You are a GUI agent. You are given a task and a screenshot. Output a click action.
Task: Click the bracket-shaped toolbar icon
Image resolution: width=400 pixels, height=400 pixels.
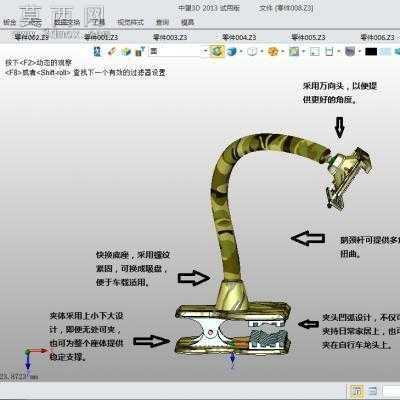pos(329,52)
